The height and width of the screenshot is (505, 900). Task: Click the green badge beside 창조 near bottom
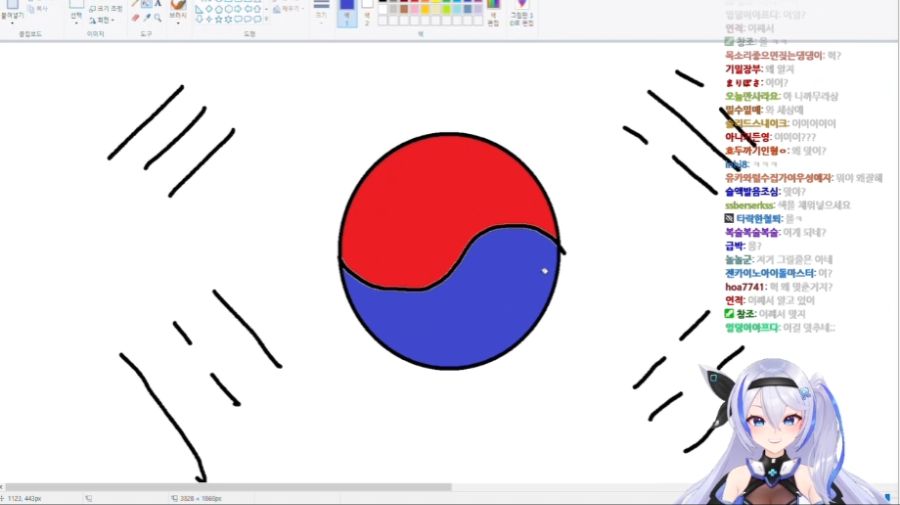tap(729, 314)
